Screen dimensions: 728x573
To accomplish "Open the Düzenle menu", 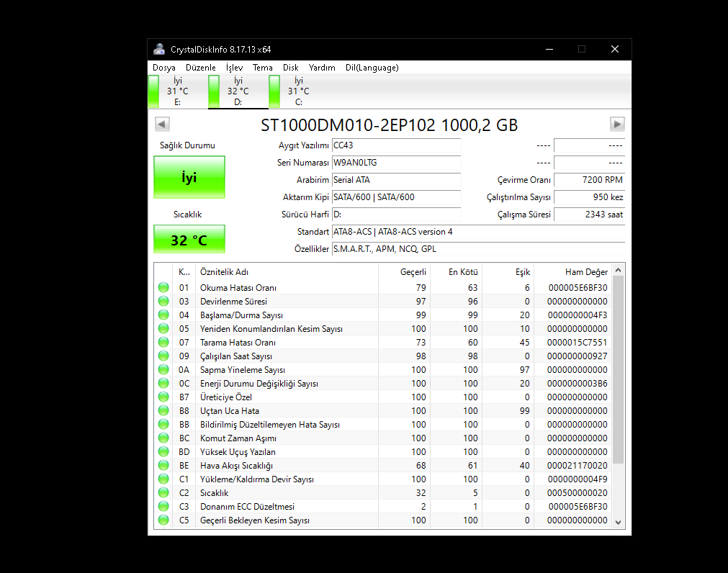I will 201,68.
